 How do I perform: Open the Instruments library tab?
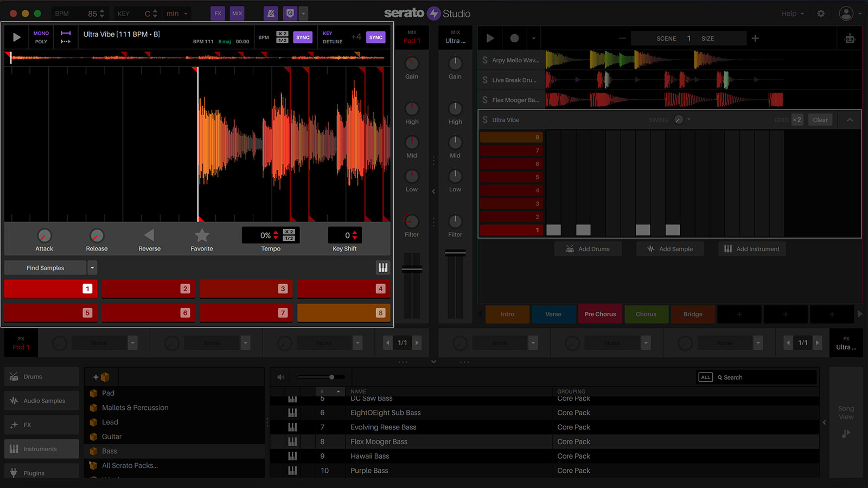42,449
